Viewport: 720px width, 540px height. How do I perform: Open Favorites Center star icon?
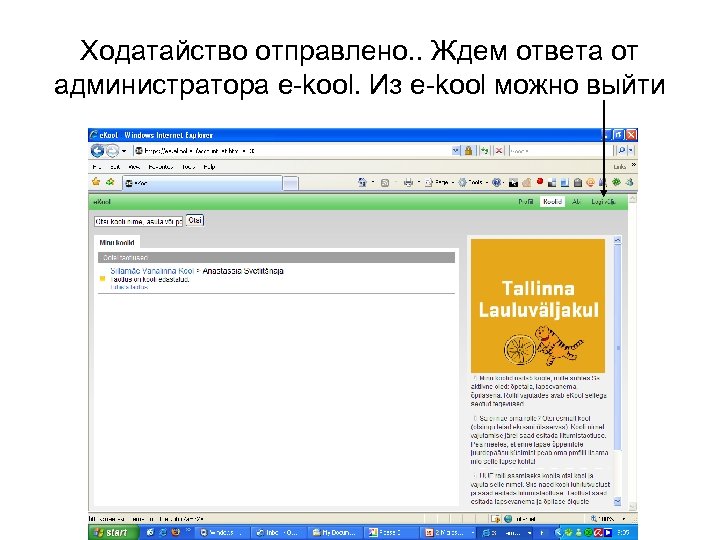96,182
